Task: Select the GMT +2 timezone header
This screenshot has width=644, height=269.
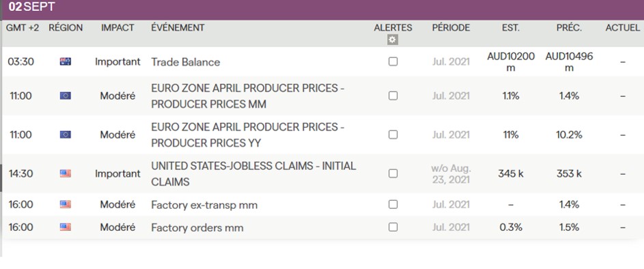Action: click(x=23, y=28)
